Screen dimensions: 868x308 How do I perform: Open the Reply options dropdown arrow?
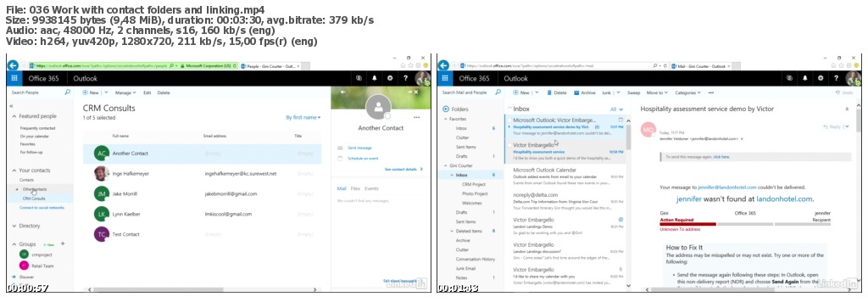(x=847, y=127)
